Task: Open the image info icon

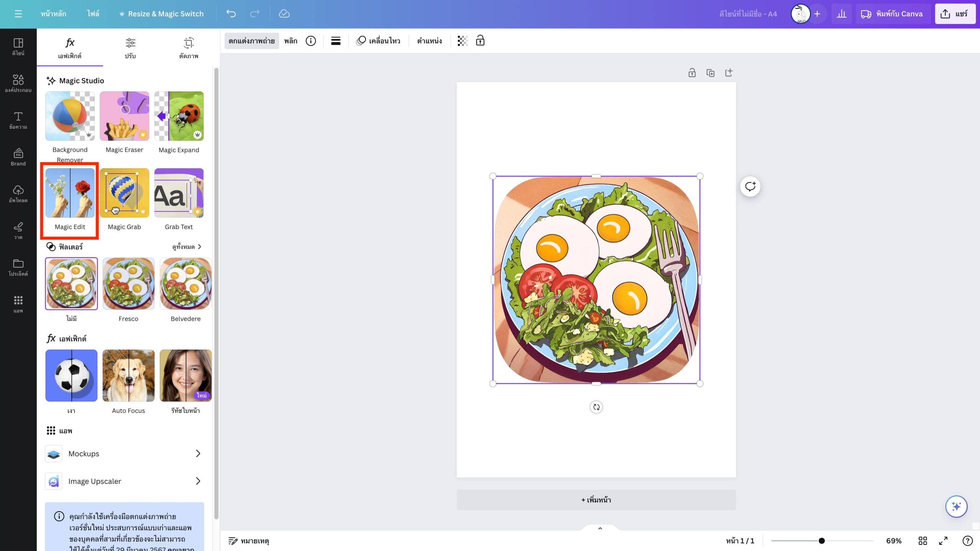Action: (x=310, y=41)
